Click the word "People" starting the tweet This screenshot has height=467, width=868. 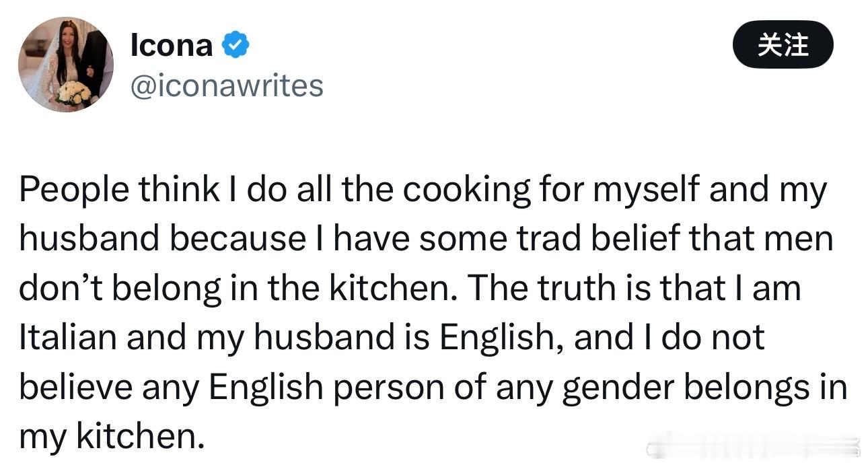tap(73, 191)
